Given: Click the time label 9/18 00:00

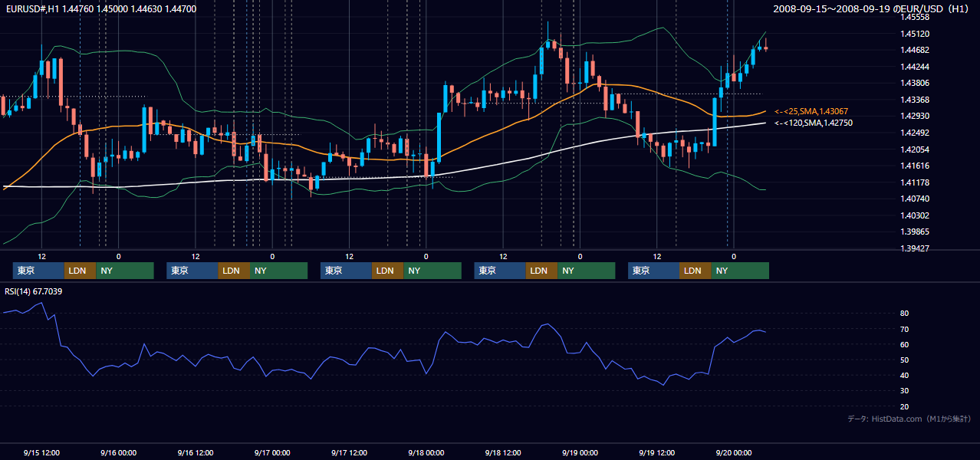Looking at the screenshot, I should (426, 452).
